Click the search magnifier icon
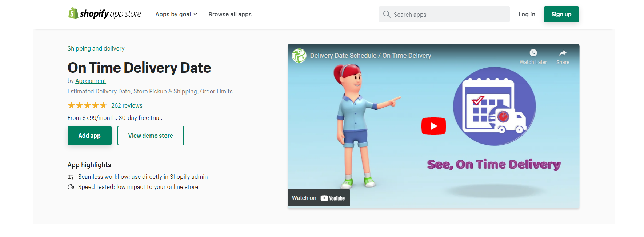Screen dimensions: 644x237 coord(387,14)
